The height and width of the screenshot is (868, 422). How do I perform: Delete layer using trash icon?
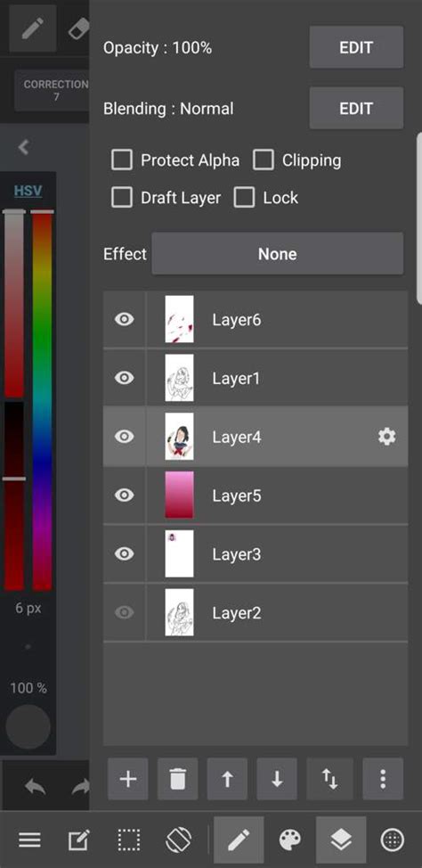177,779
